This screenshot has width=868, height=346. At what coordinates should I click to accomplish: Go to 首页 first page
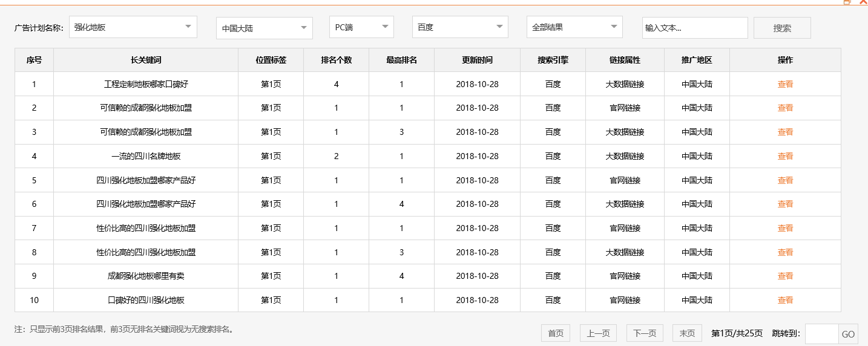coord(556,333)
